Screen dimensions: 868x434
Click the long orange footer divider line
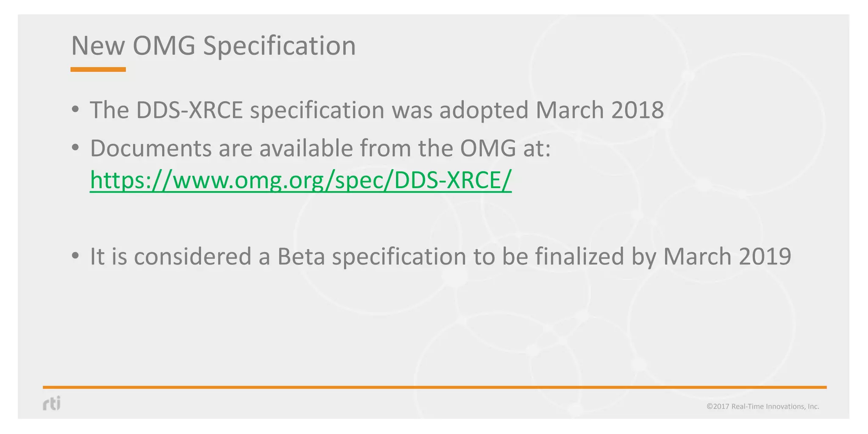point(434,387)
